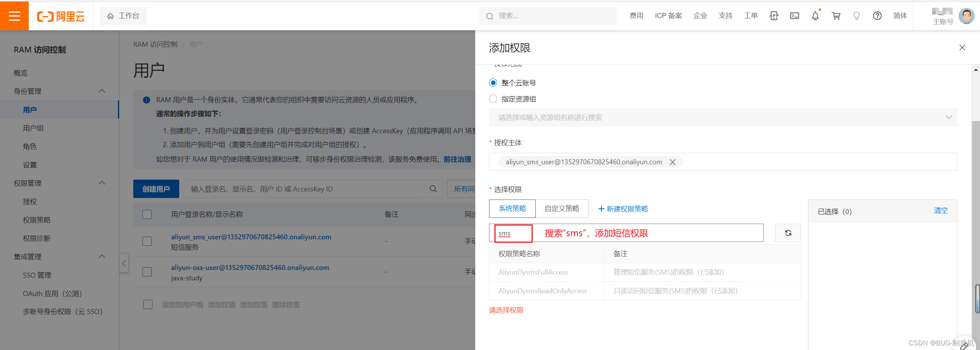Open Permission Diagnosis in the sidebar
The height and width of the screenshot is (350, 980).
[x=37, y=238]
